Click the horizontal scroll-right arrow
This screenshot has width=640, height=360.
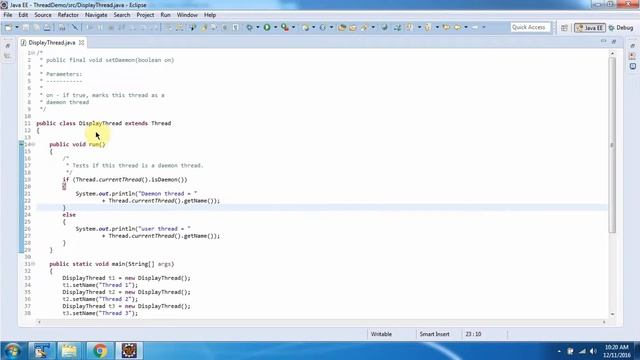604,322
